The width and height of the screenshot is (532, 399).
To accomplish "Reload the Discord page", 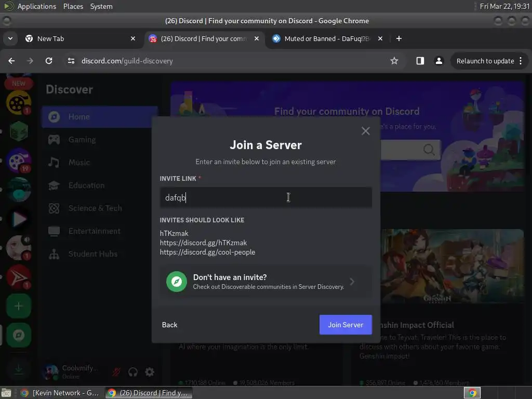I will [49, 61].
